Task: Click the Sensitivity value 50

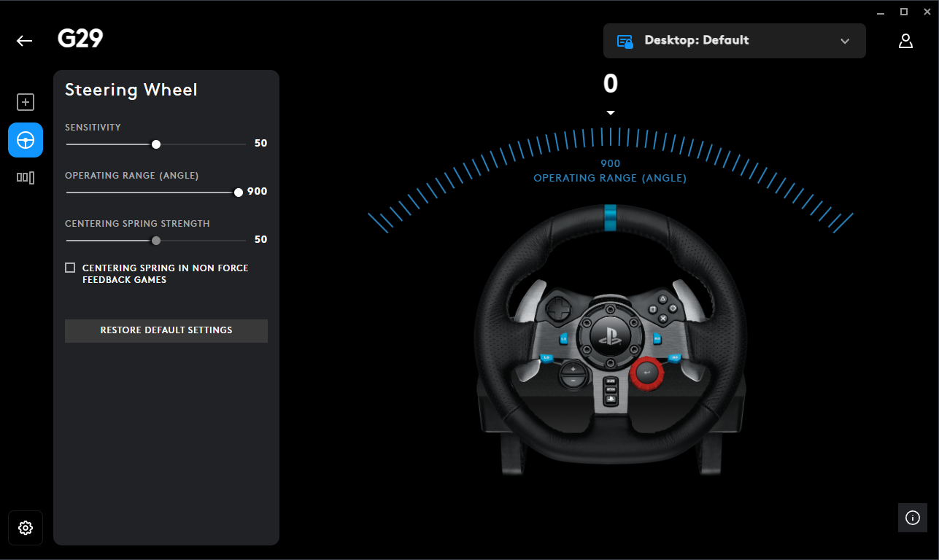Action: tap(260, 144)
